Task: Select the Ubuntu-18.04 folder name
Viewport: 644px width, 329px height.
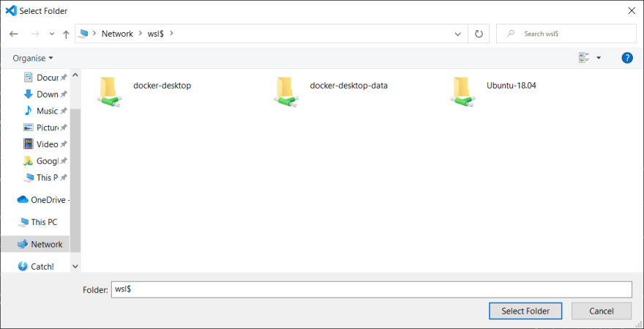Action: pos(512,86)
